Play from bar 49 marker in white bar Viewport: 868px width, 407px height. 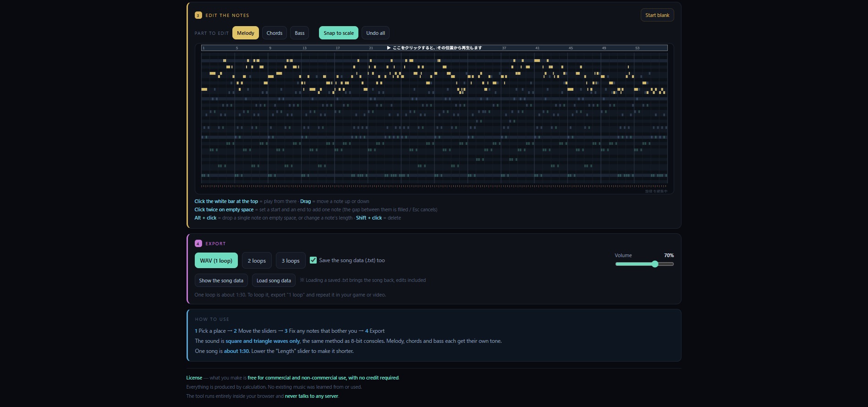(x=604, y=48)
